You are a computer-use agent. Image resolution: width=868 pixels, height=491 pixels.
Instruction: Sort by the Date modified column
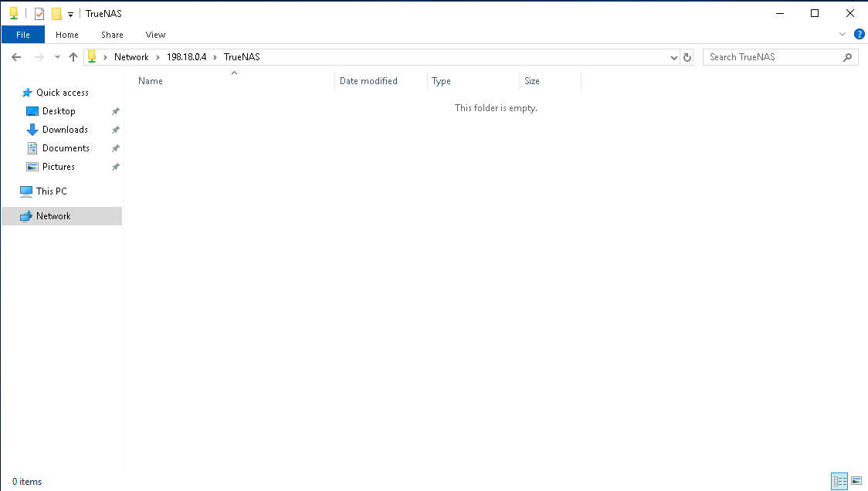[368, 81]
